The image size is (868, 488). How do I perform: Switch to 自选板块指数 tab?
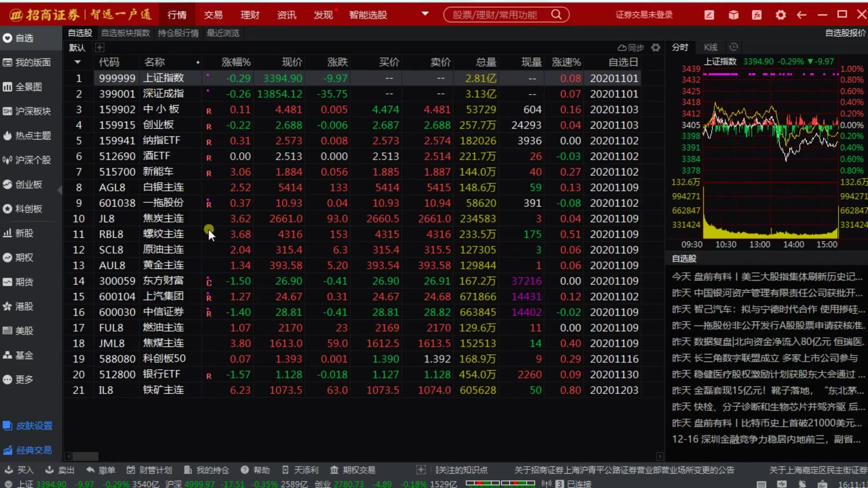(125, 33)
